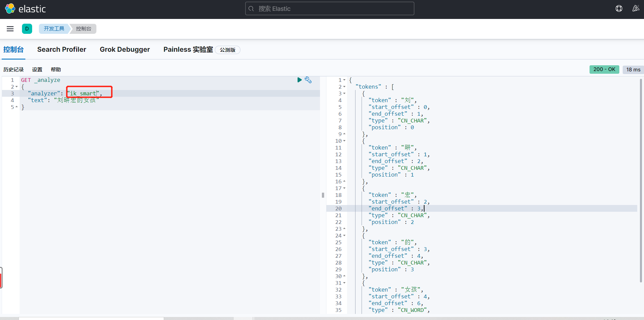Image resolution: width=644 pixels, height=320 pixels.
Task: Focus the 搜索 Elastic search field
Action: [x=330, y=9]
